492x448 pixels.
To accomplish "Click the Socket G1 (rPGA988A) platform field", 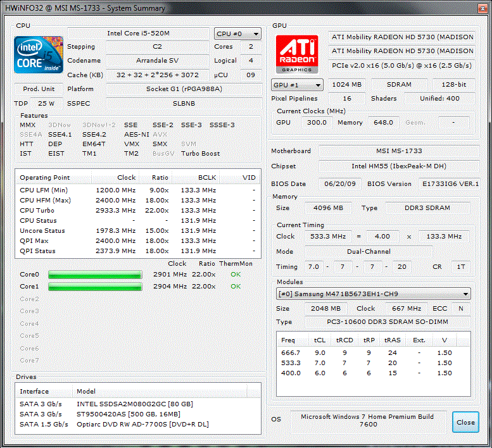I will 184,89.
